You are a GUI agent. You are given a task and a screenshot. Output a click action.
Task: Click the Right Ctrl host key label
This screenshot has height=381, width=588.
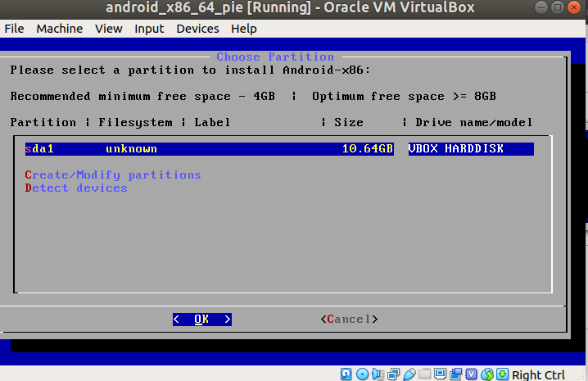538,374
